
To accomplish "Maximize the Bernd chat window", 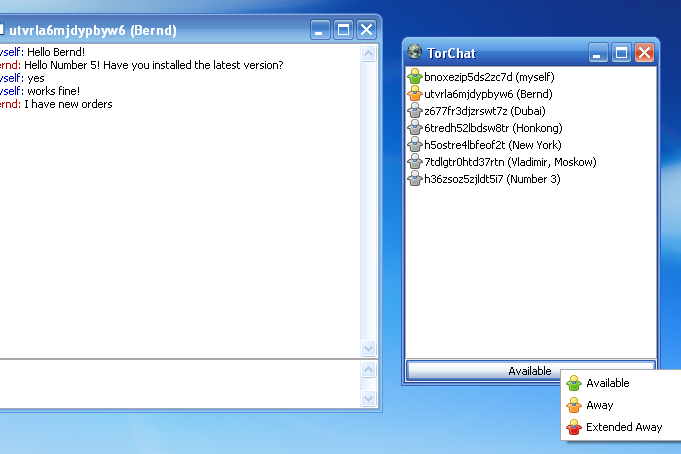I will (x=343, y=30).
